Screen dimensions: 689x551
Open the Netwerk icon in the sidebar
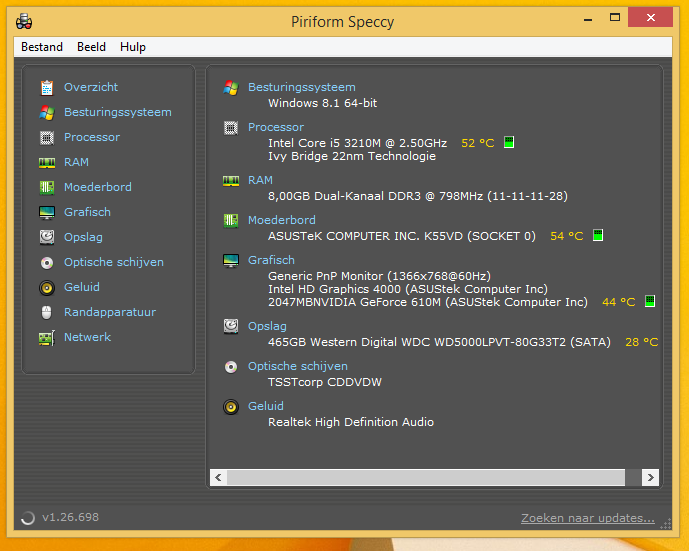tap(46, 337)
